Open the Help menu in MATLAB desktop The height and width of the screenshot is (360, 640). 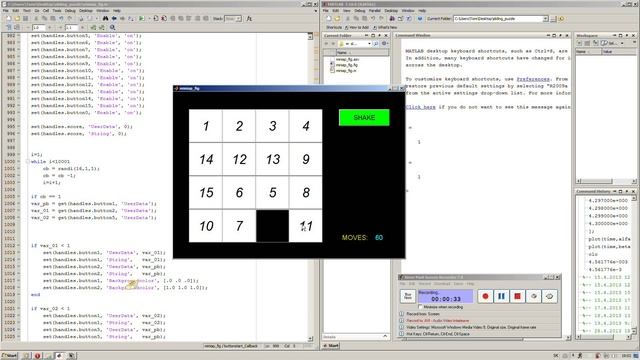tap(422, 11)
